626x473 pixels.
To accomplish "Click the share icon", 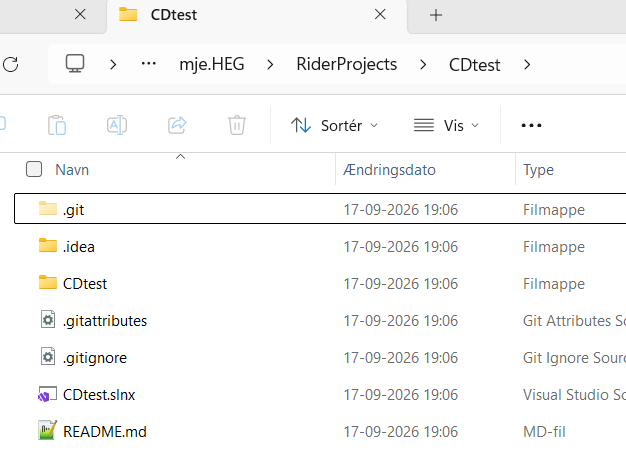I will pyautogui.click(x=177, y=125).
